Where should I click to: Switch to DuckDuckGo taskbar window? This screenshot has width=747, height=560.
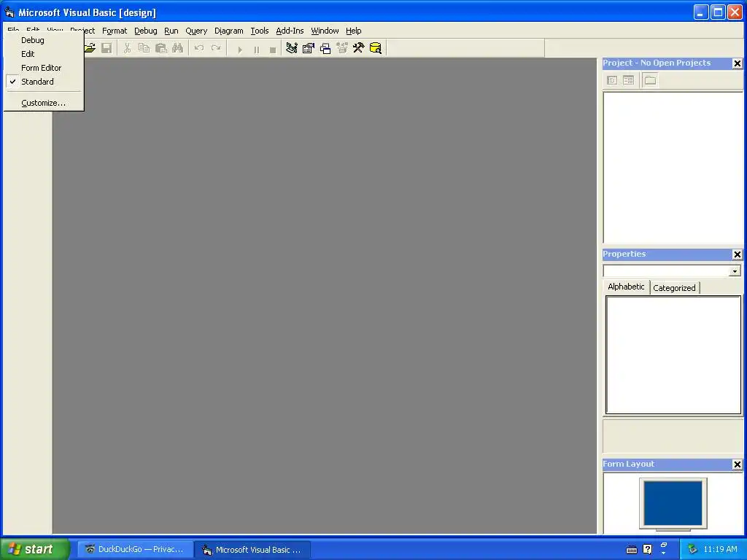coord(135,550)
